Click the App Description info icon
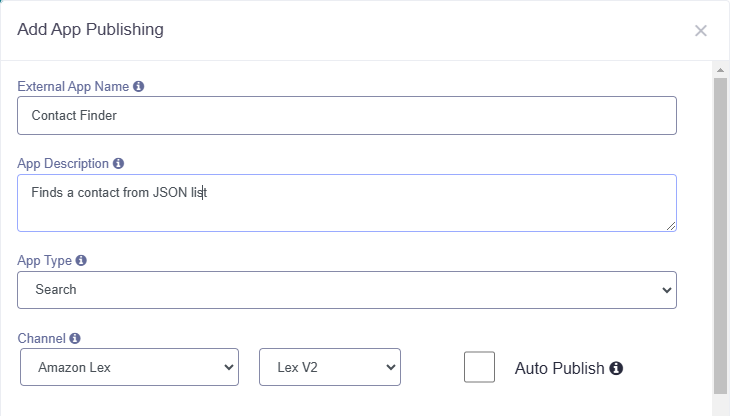This screenshot has height=416, width=730. click(x=118, y=163)
